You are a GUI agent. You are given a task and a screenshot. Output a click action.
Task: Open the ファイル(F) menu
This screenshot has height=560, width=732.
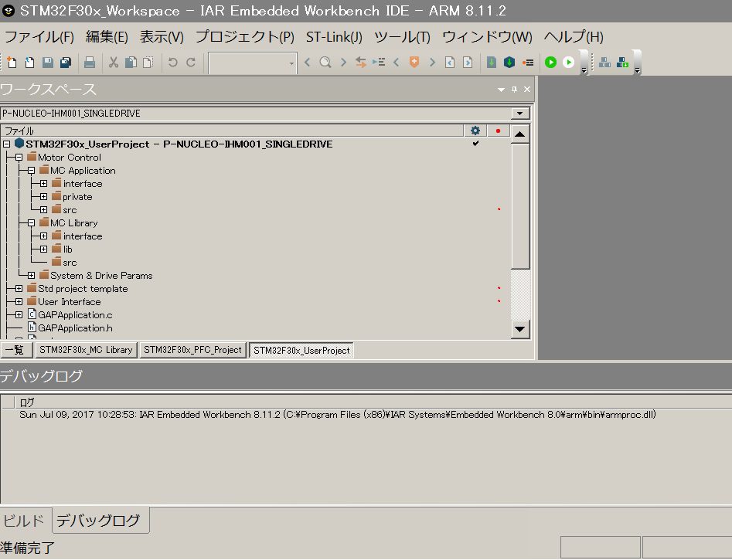39,37
